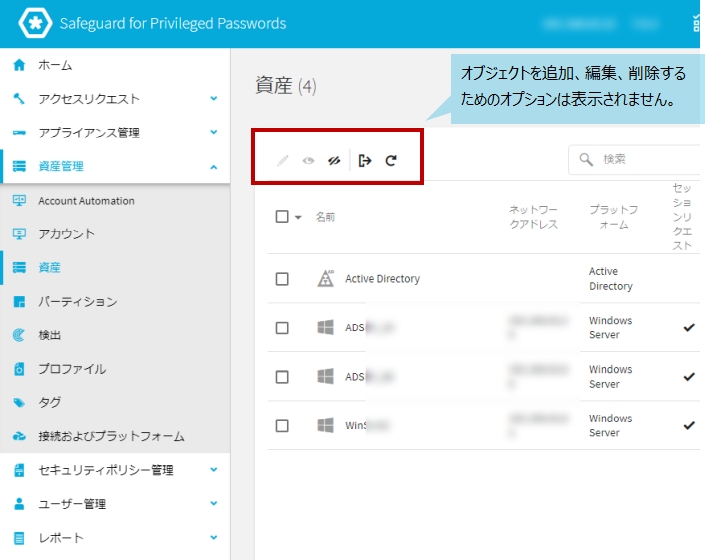Check the first ADS row checkbox
The width and height of the screenshot is (705, 560).
[x=282, y=328]
